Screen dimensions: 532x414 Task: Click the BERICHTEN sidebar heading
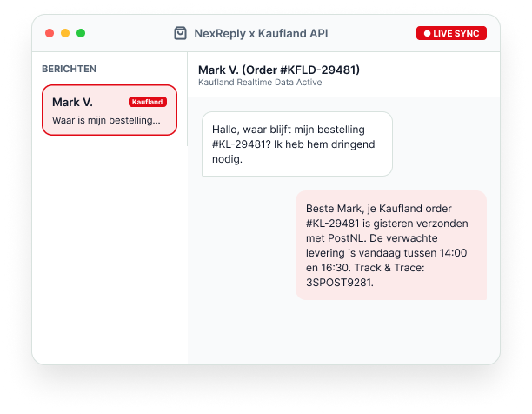[69, 69]
